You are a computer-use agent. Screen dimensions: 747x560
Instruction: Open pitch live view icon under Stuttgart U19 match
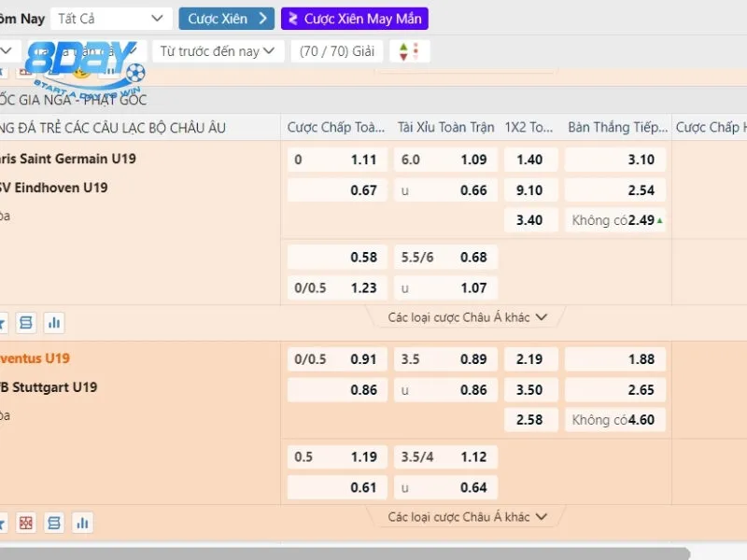pos(26,523)
